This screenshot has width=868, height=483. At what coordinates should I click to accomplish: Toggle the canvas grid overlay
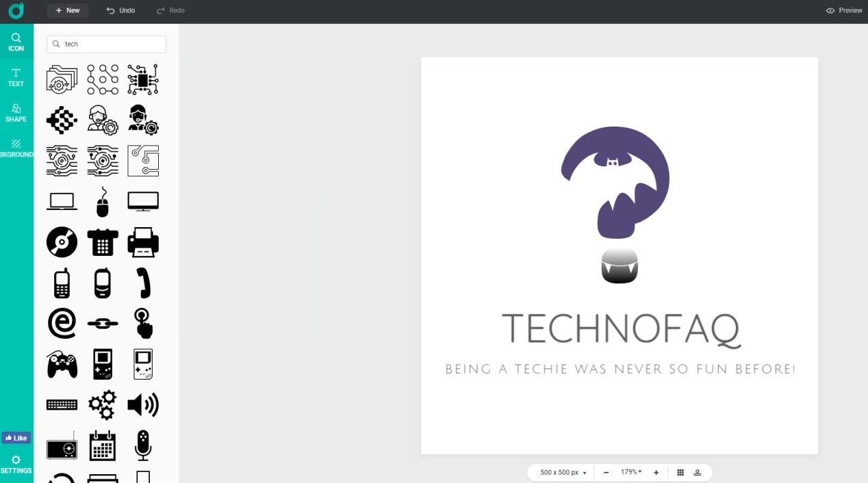coord(680,473)
